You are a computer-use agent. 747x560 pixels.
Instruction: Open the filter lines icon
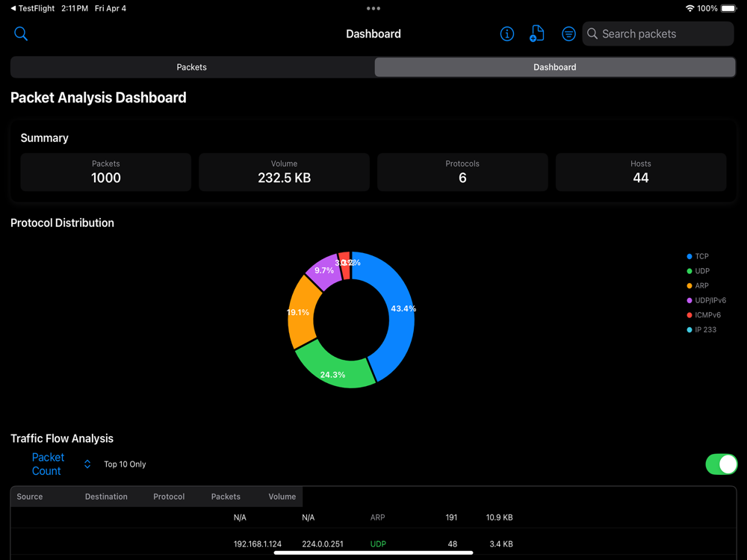[x=568, y=34]
